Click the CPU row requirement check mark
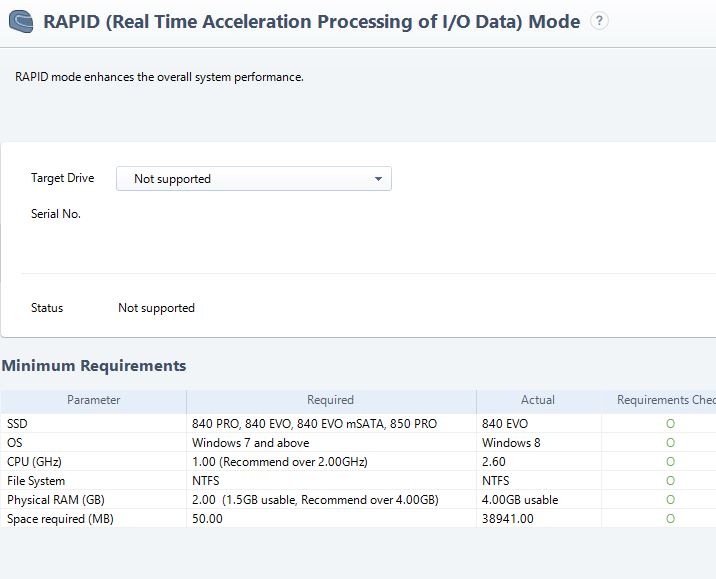The height and width of the screenshot is (579, 716). [x=670, y=462]
